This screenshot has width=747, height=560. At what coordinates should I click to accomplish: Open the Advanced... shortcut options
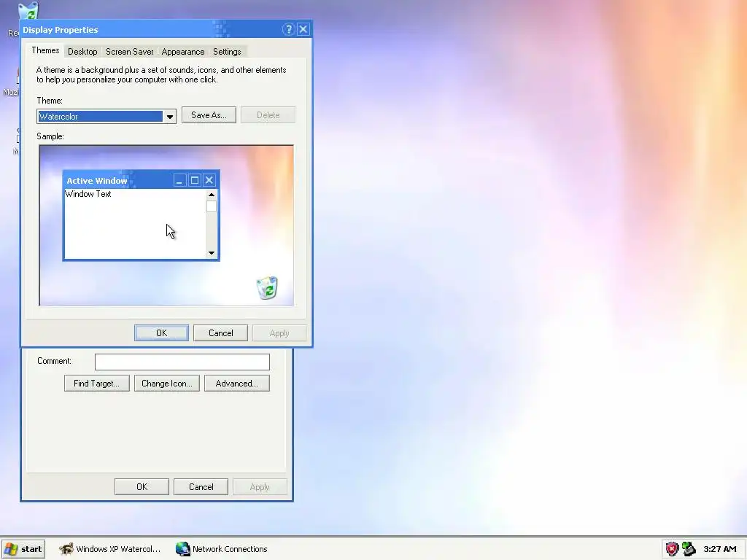[237, 384]
